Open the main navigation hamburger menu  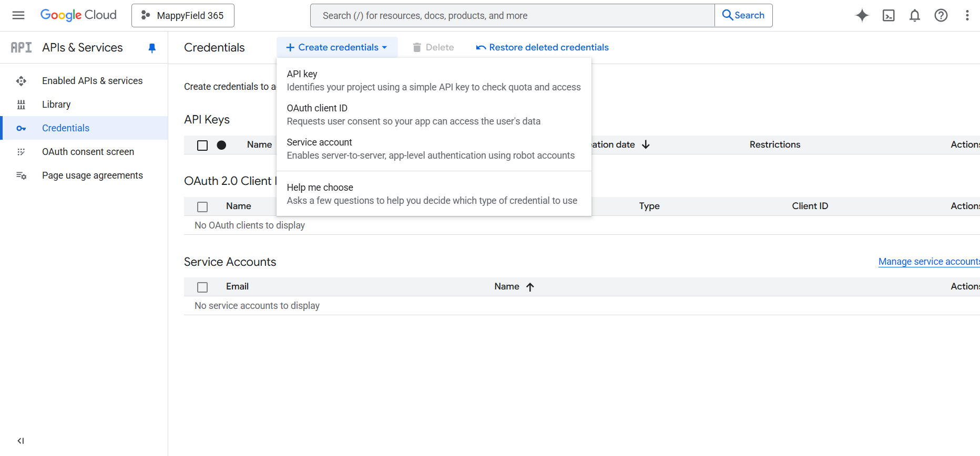pos(18,15)
